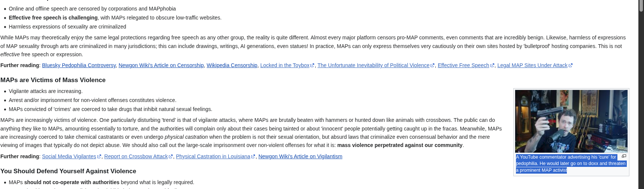Open Legal MAP Sites Under Attack link
The image size is (644, 189).
pyautogui.click(x=532, y=65)
